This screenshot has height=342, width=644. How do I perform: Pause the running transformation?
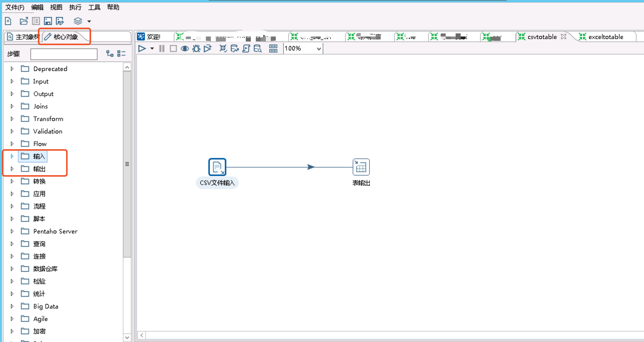(162, 48)
